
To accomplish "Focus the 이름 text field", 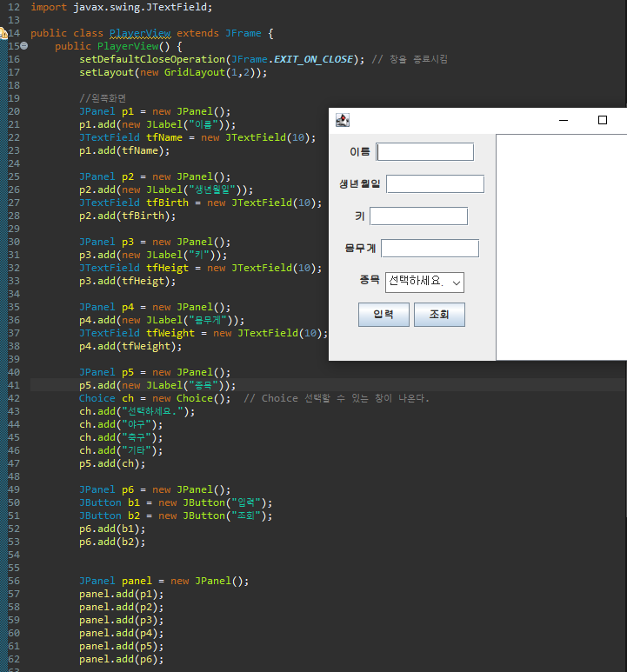I will tap(425, 152).
